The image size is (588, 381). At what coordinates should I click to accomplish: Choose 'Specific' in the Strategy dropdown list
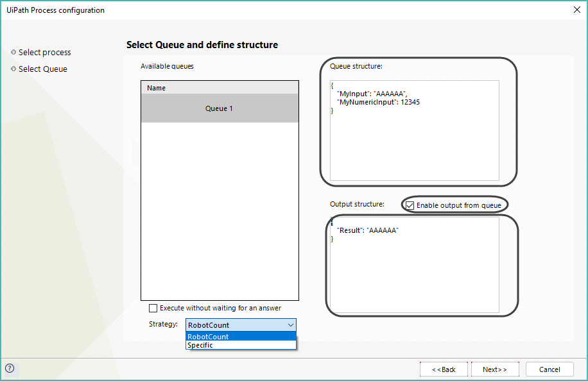(241, 345)
